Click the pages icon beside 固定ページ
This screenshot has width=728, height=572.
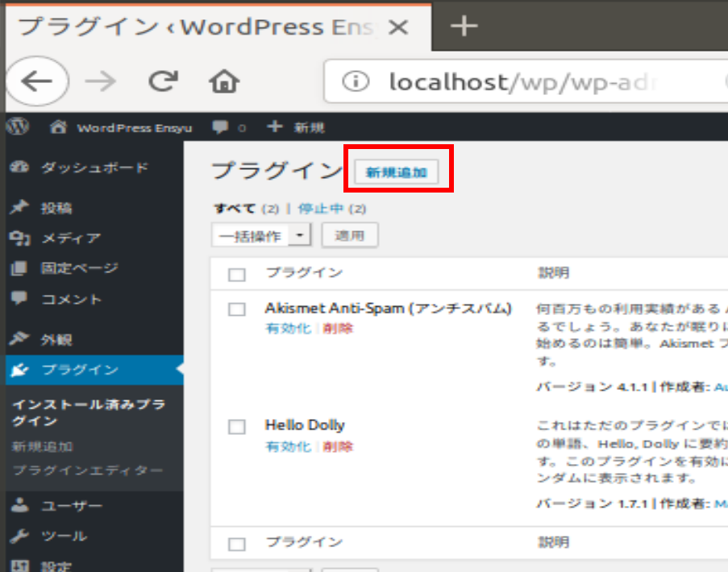(x=19, y=268)
